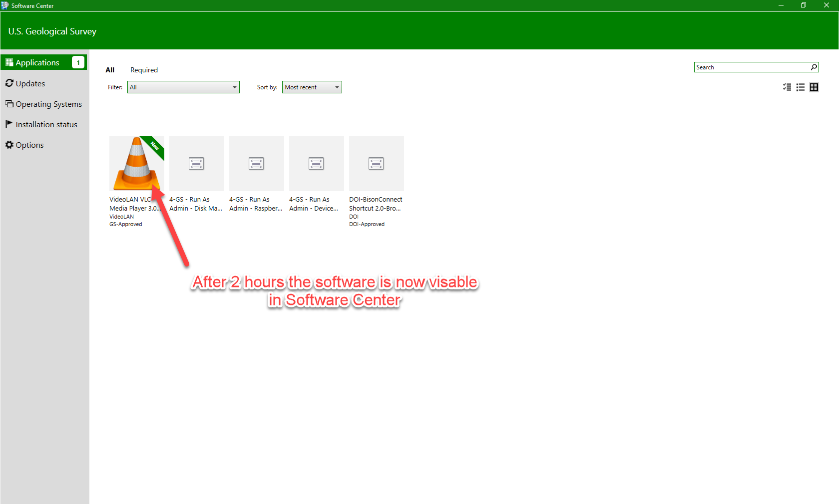Click the DOI-BisonConnect Shortcut 2.0-Bro... title
The image size is (839, 504).
coord(376,204)
